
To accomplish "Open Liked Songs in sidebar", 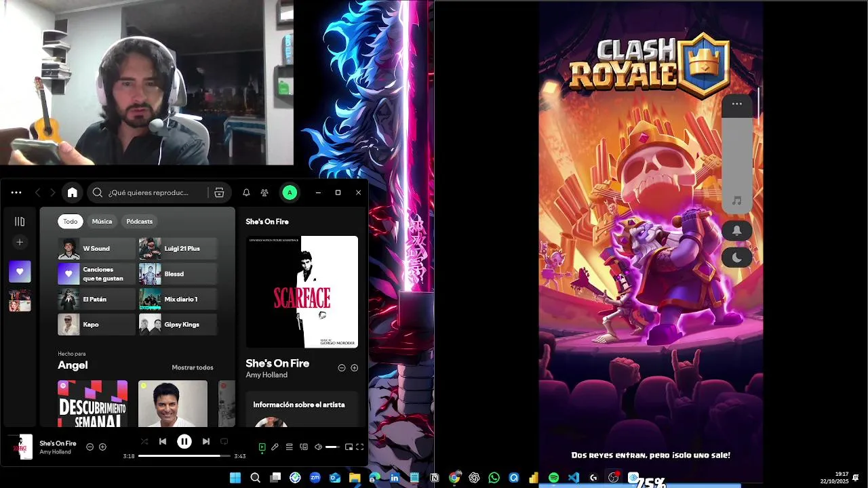I will coord(20,272).
